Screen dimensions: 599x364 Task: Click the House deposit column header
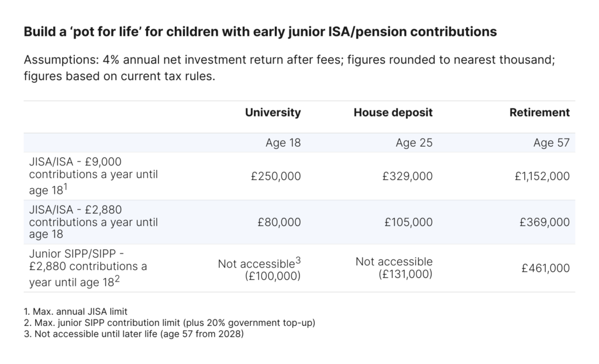(x=393, y=113)
